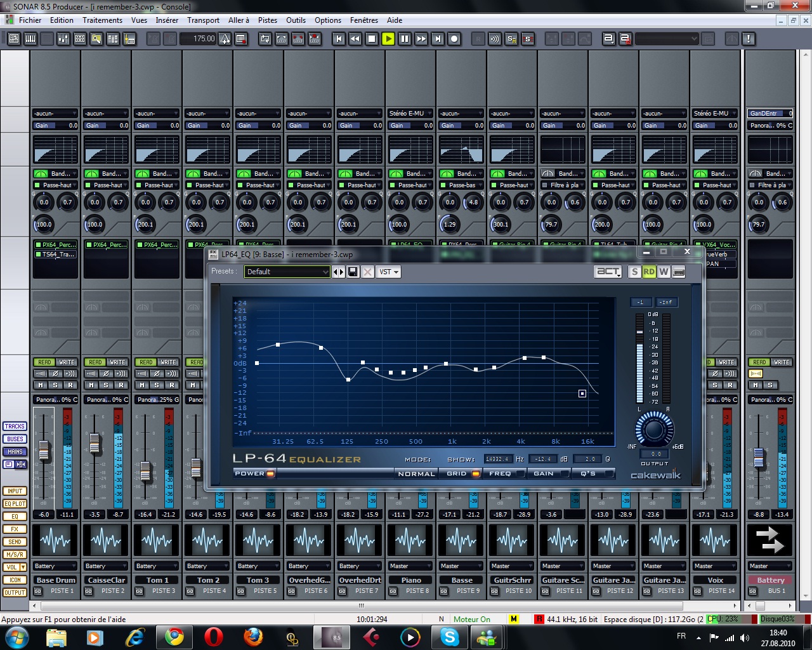Open the Console view mixer icon in the toolbar
812x650 pixels.
click(x=63, y=39)
